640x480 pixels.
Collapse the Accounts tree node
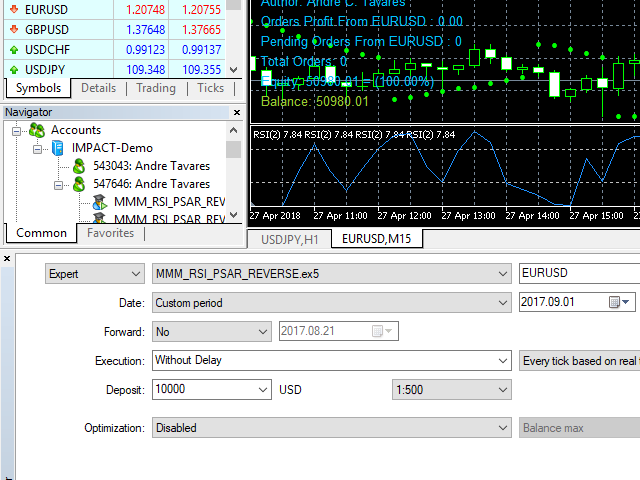[x=17, y=130]
